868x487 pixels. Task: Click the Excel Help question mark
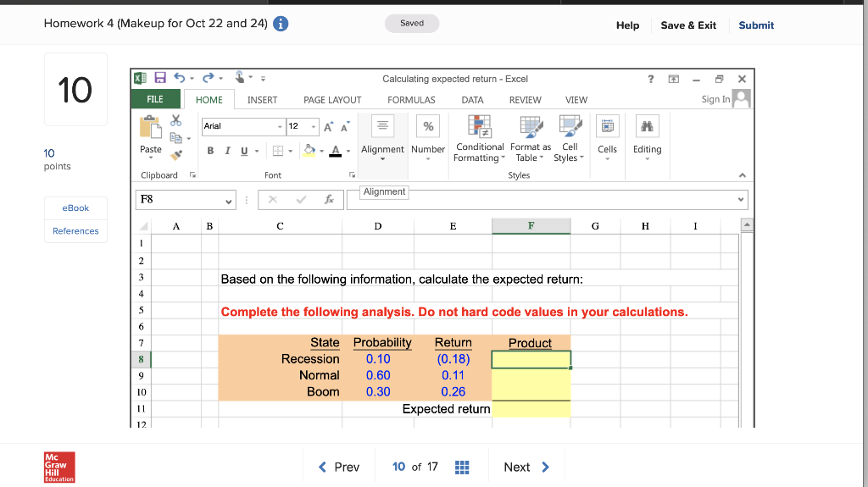(651, 79)
